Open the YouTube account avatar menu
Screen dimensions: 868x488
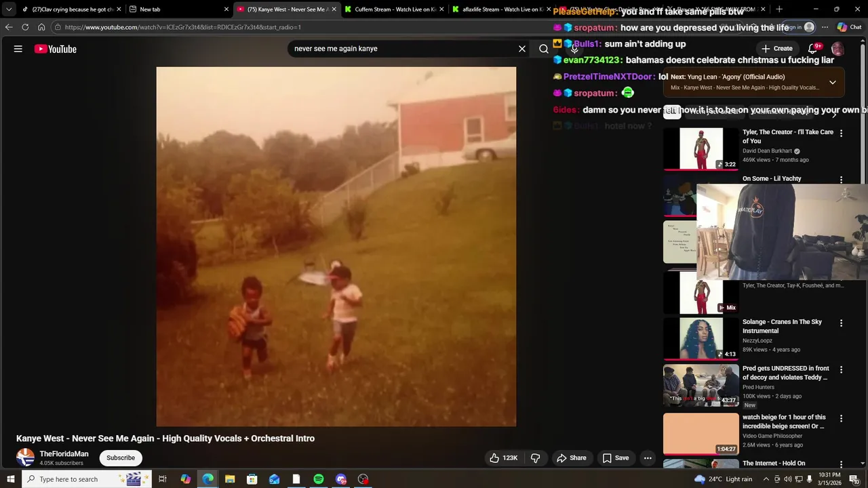pos(837,49)
